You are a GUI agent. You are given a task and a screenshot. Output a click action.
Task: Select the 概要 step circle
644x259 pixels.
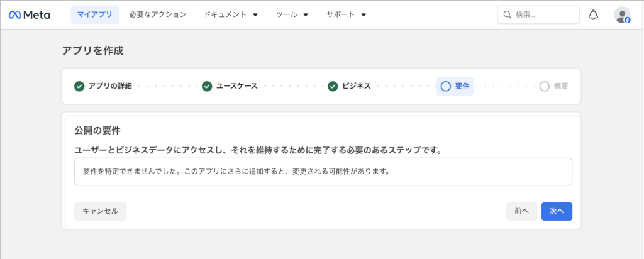[x=545, y=86]
